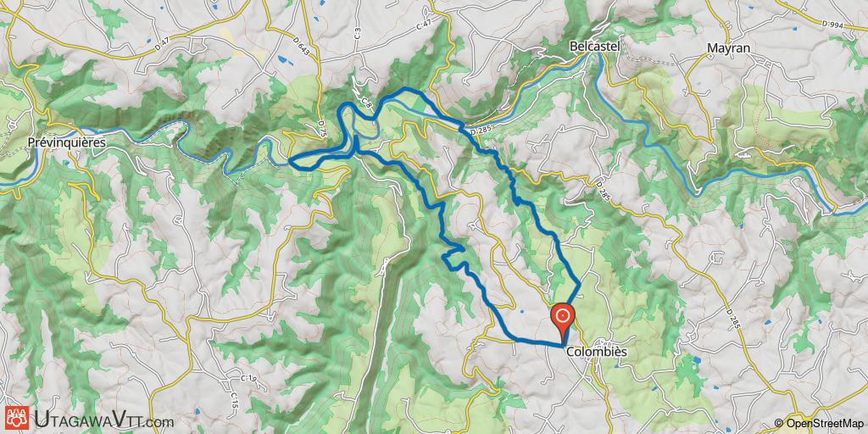
Task: Click the Prévinquières town label
Action: [x=67, y=142]
